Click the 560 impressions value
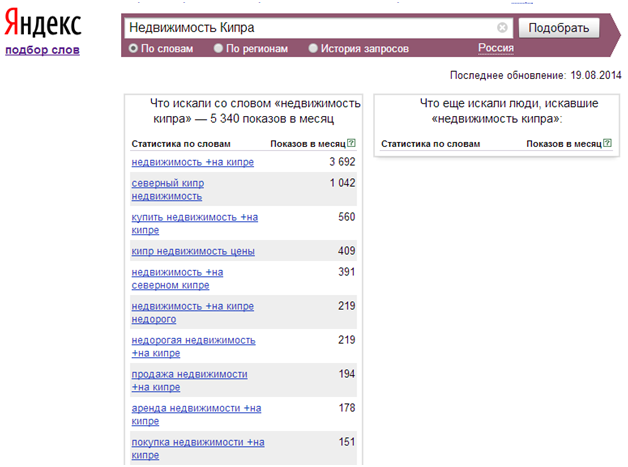Viewport: 628px width, 467px height. click(347, 217)
